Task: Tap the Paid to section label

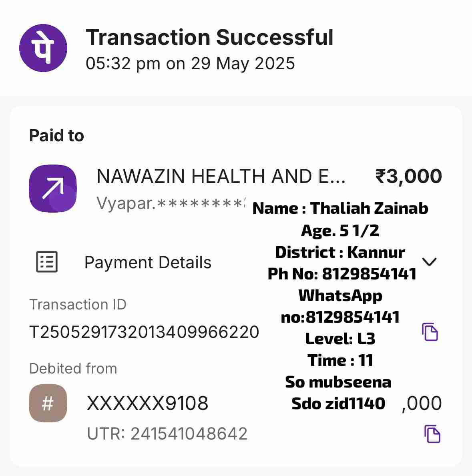Action: pos(56,136)
